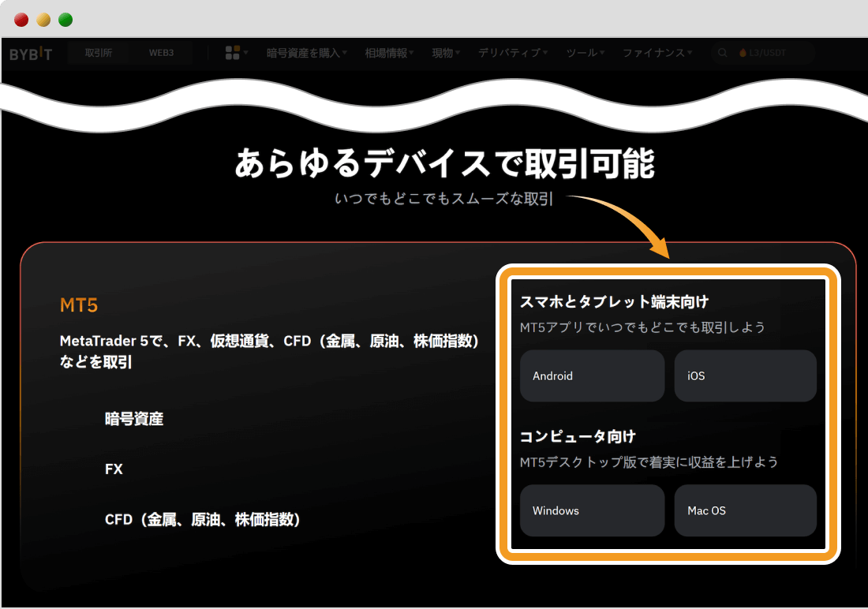Click the あらゆるデバイスで取引可能 title
This screenshot has height=609, width=868.
point(444,164)
